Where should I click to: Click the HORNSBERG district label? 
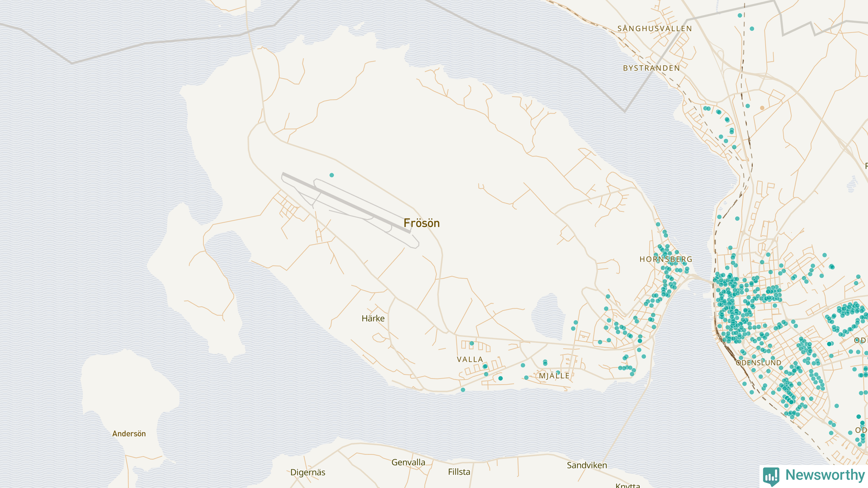coord(666,259)
